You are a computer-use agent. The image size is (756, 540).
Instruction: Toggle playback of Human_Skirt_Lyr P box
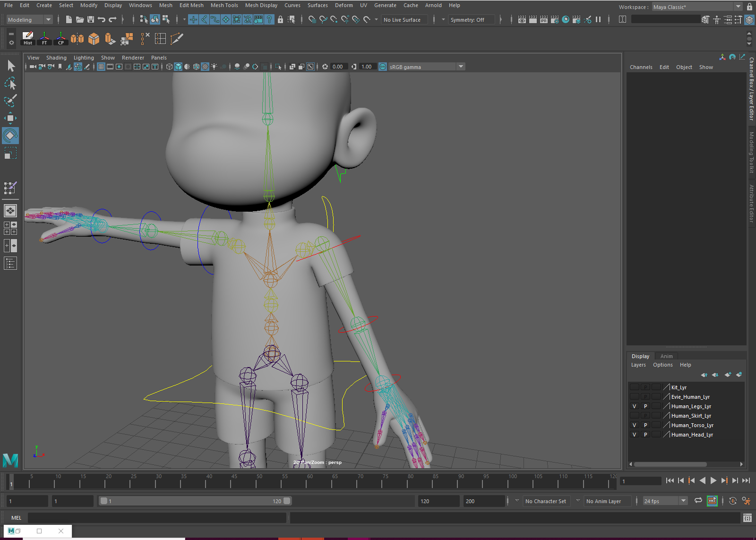coord(645,415)
